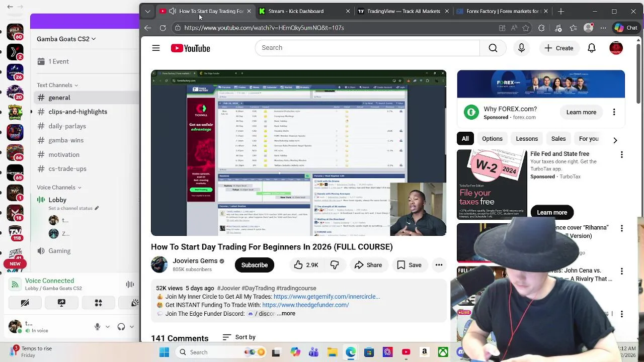The image size is (644, 362).
Task: Open YouTube notifications bell
Action: (x=592, y=48)
